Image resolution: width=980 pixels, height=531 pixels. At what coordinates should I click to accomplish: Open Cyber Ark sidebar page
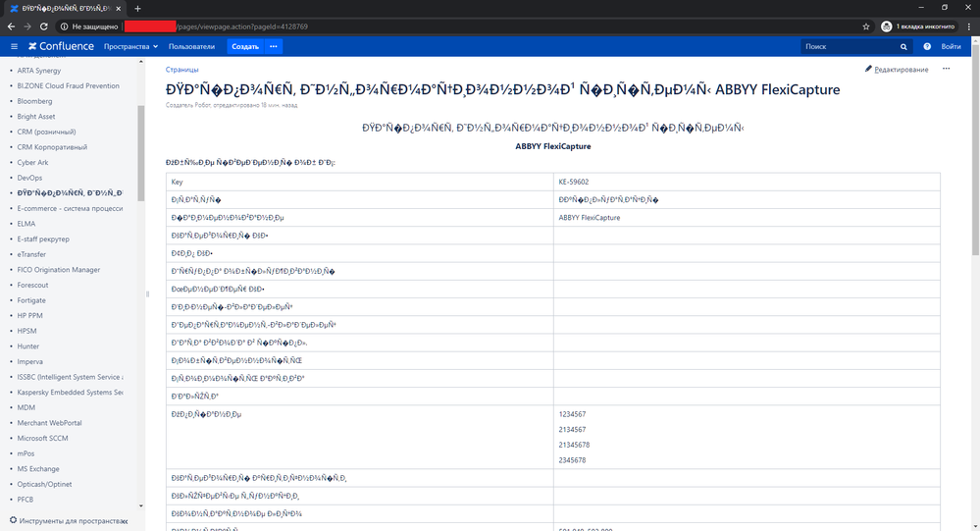[x=32, y=163]
